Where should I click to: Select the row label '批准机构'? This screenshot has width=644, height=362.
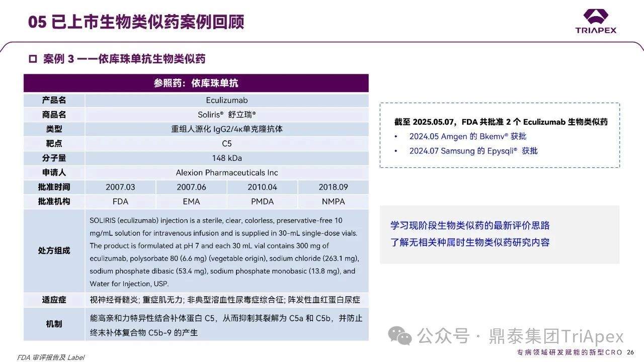pos(54,202)
